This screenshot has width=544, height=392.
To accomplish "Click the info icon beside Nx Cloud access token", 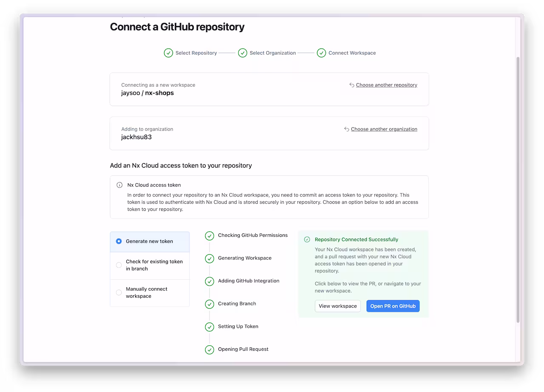I will (119, 185).
